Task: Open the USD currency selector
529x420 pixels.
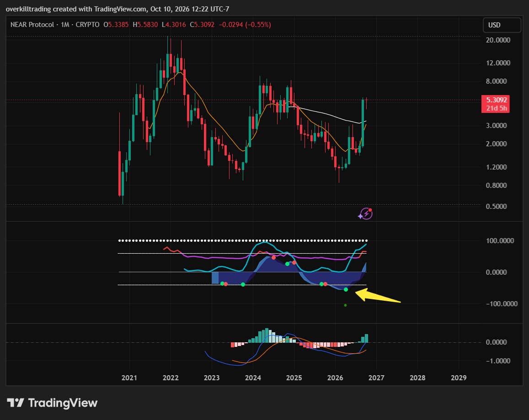Action: click(502, 25)
